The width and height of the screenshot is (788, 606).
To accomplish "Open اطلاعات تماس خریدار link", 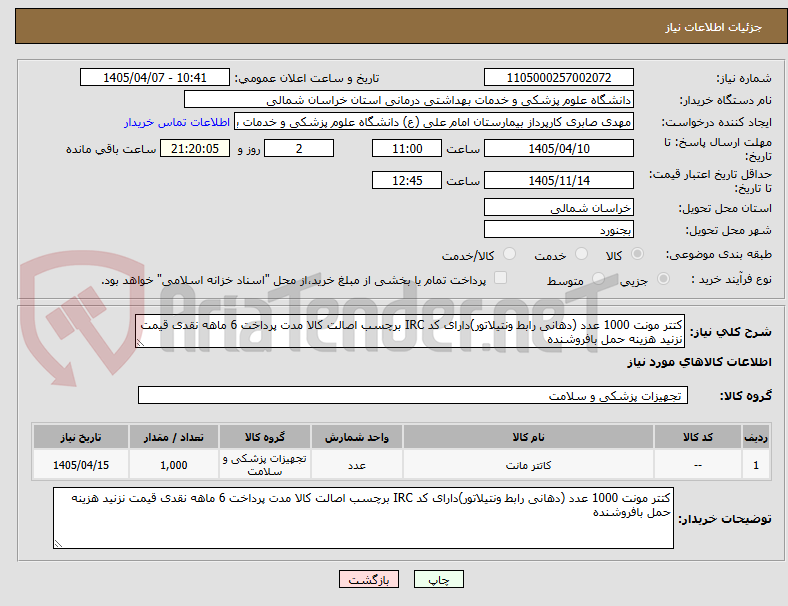I will (177, 122).
